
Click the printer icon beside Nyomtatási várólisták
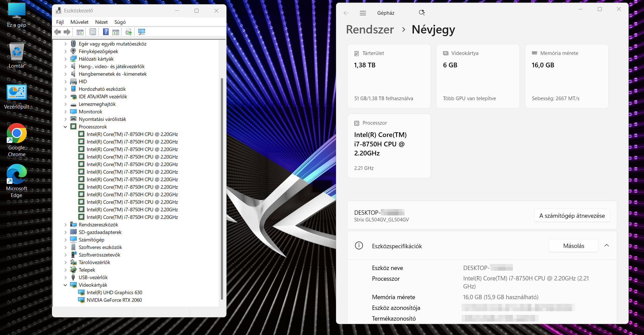click(x=73, y=119)
